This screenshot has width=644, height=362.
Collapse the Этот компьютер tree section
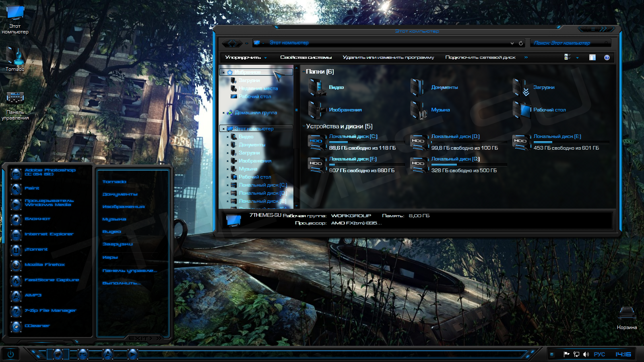[x=224, y=128]
